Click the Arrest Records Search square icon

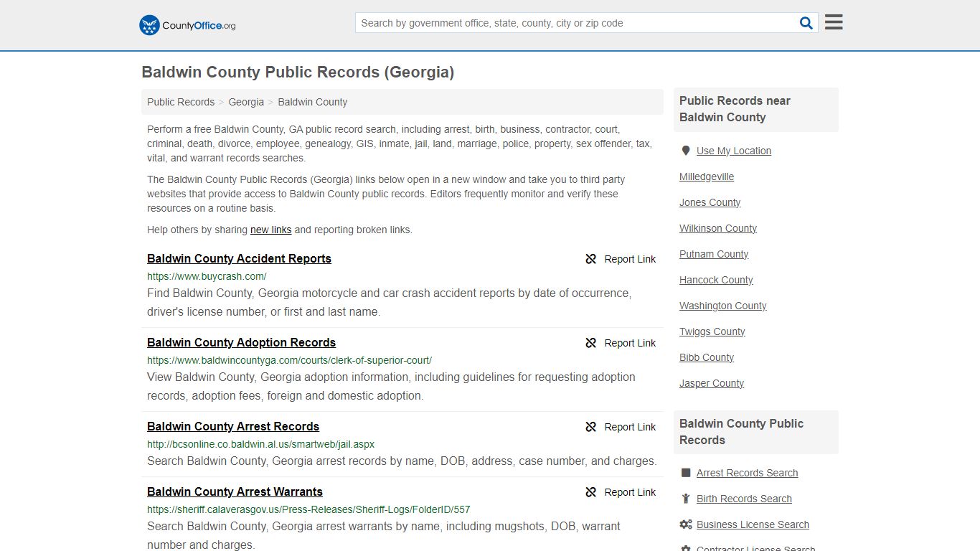click(686, 473)
